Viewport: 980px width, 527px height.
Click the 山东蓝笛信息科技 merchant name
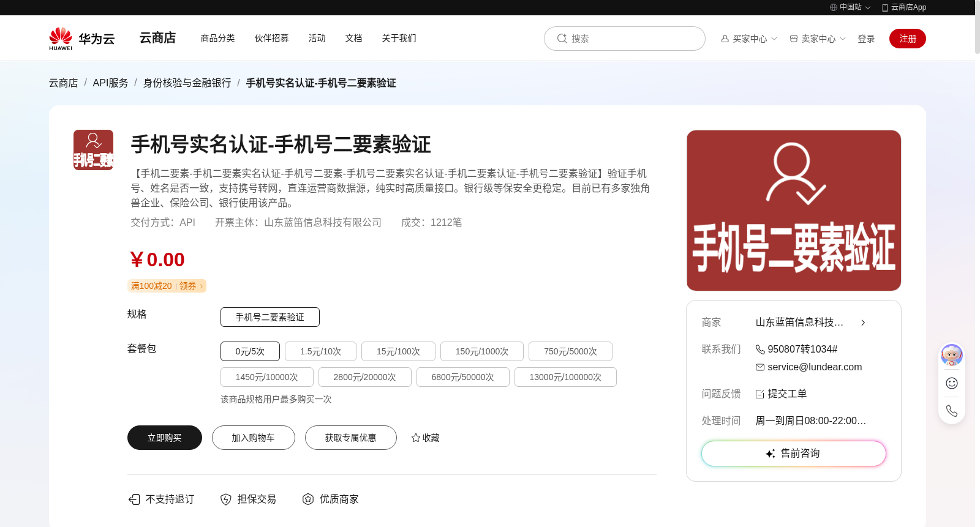[799, 323]
